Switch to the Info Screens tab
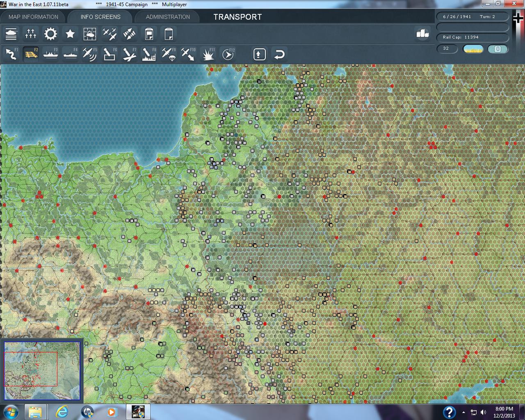Viewport: 525px width, 420px height. (100, 17)
